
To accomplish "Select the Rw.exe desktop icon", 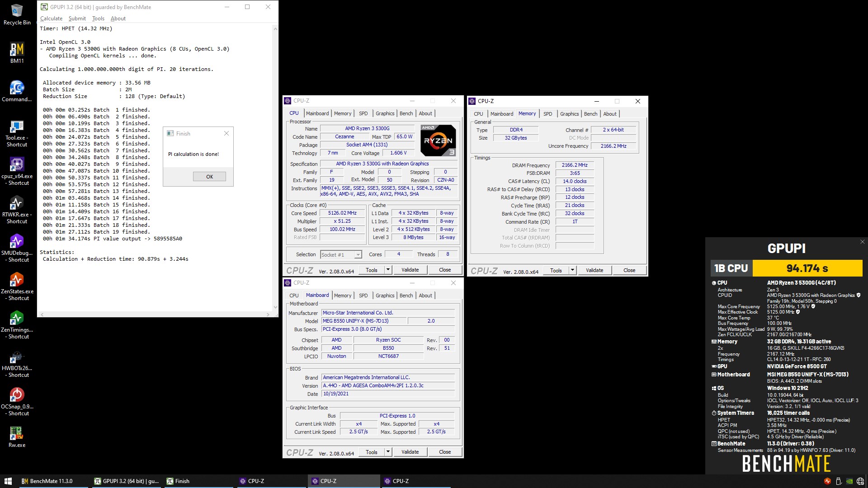I will pos(17,437).
